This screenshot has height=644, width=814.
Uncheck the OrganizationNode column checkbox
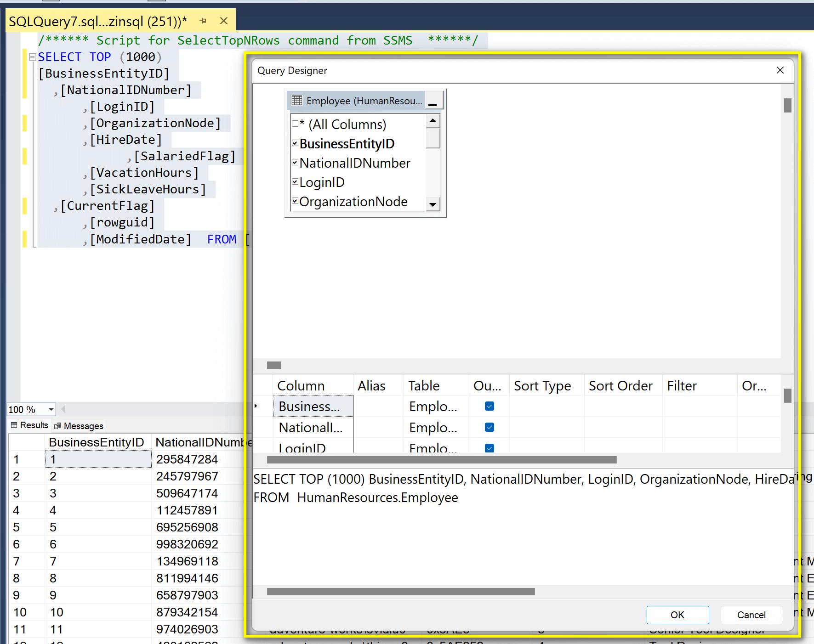pos(295,201)
